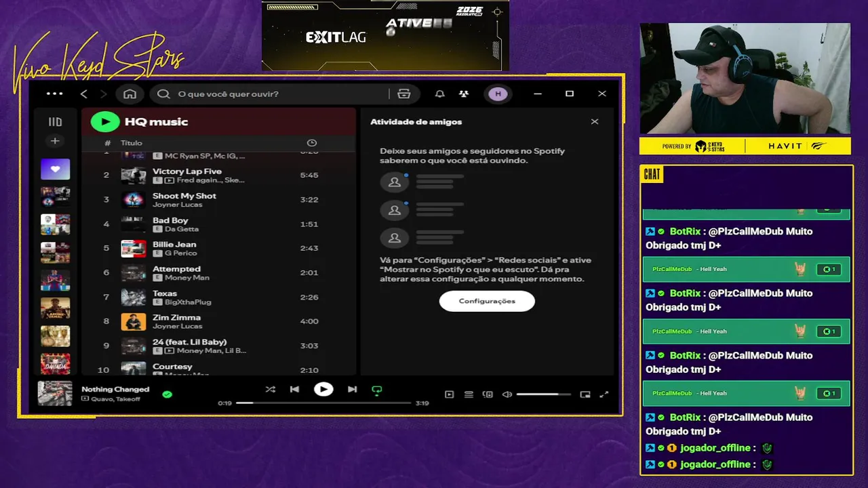This screenshot has height=488, width=868.
Task: Click the white play/pause button in the player
Action: [x=323, y=389]
